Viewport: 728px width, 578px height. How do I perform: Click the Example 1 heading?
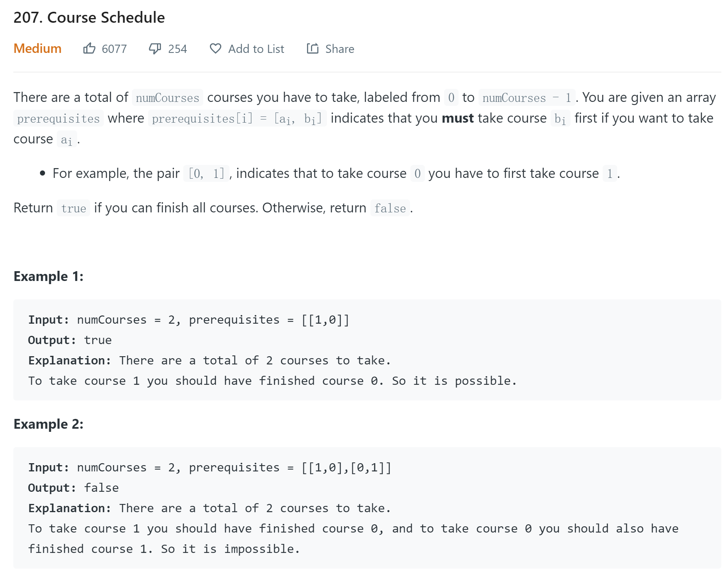pyautogui.click(x=49, y=276)
